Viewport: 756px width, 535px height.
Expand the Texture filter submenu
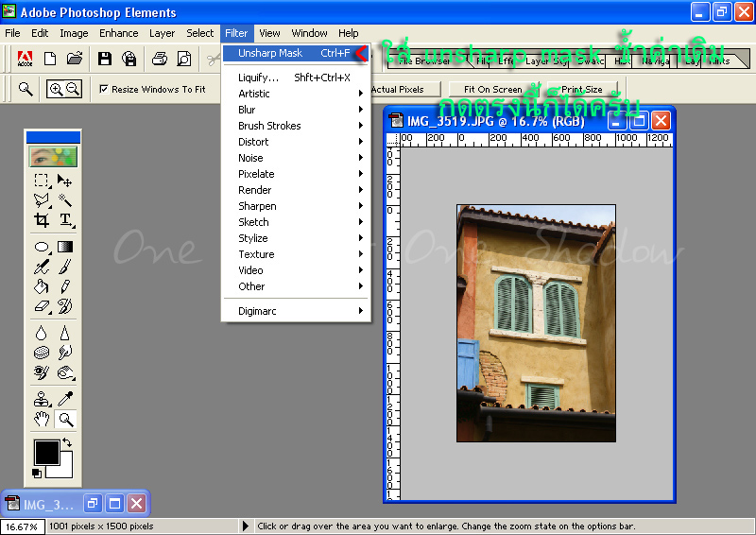click(296, 254)
